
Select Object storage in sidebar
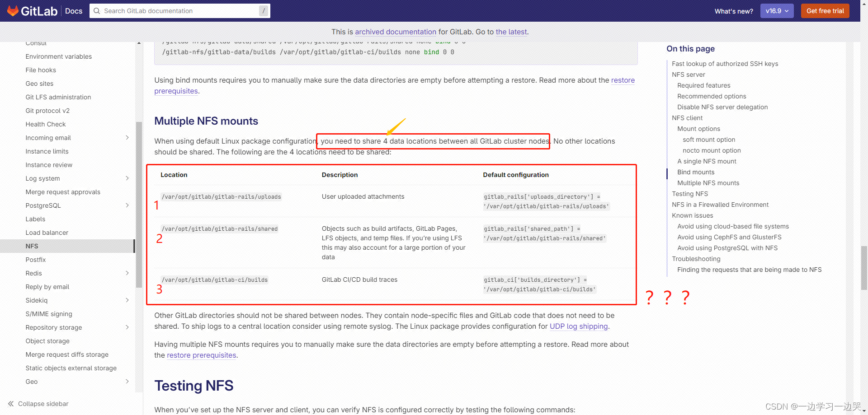[x=47, y=341]
